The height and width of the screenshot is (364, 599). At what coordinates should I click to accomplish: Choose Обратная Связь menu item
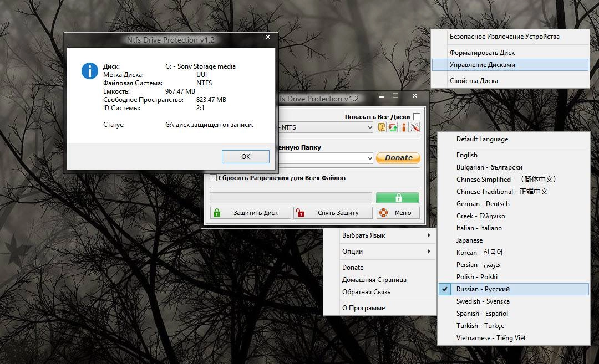[x=380, y=292]
